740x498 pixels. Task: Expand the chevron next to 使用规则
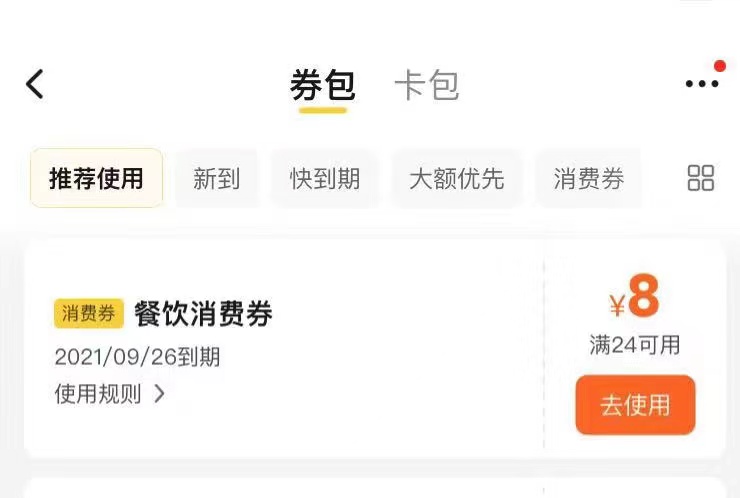click(x=160, y=394)
